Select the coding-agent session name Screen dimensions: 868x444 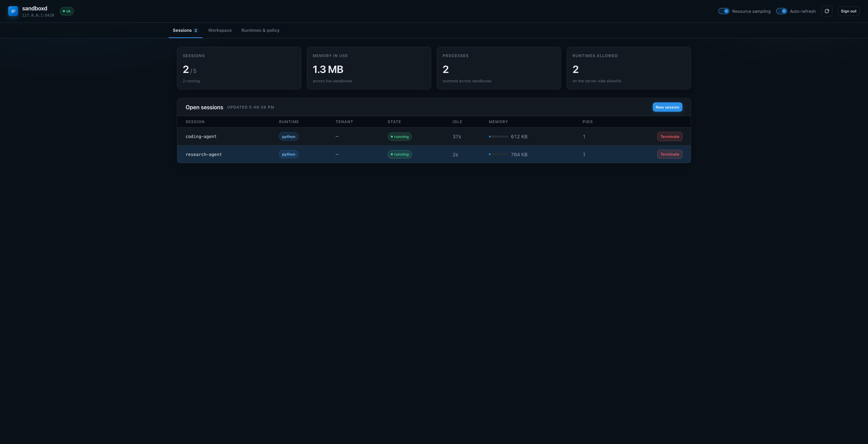(x=201, y=137)
